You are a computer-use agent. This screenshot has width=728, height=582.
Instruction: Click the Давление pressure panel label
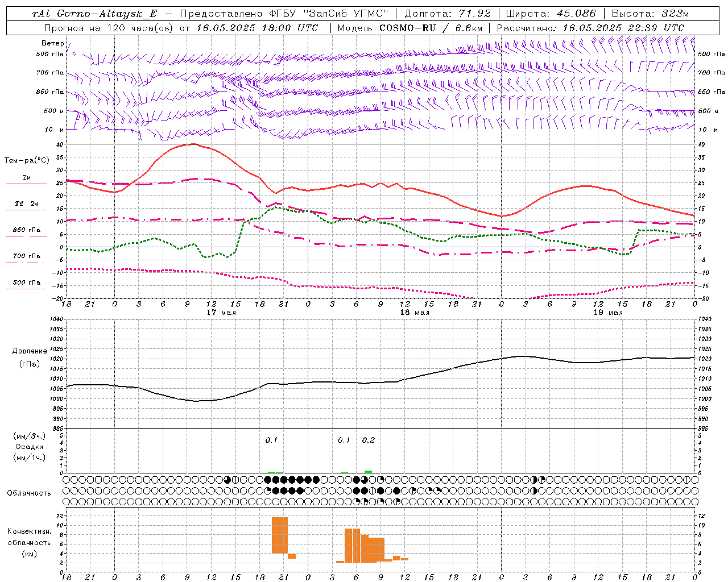30,351
